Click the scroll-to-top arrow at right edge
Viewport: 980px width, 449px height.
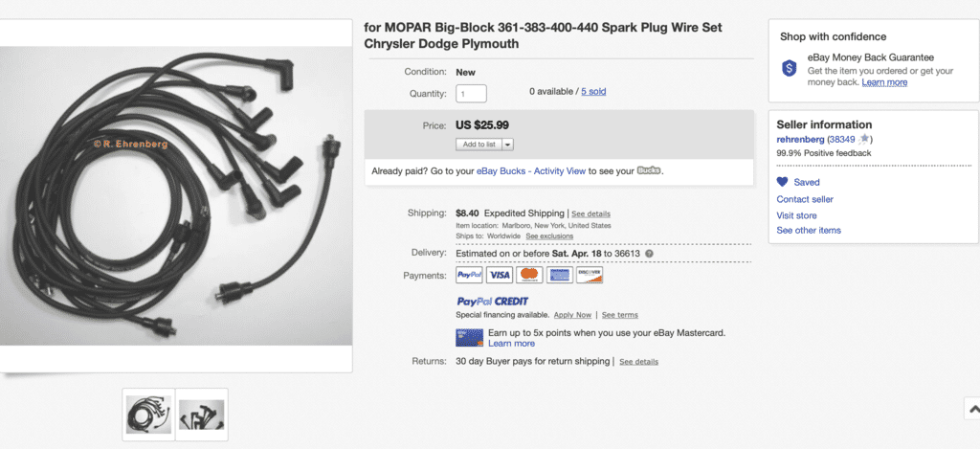pos(971,408)
